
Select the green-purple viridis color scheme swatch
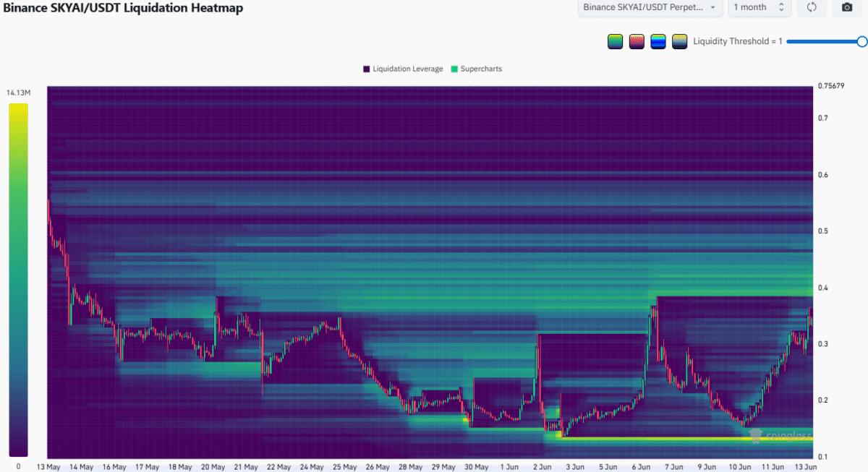coord(615,41)
